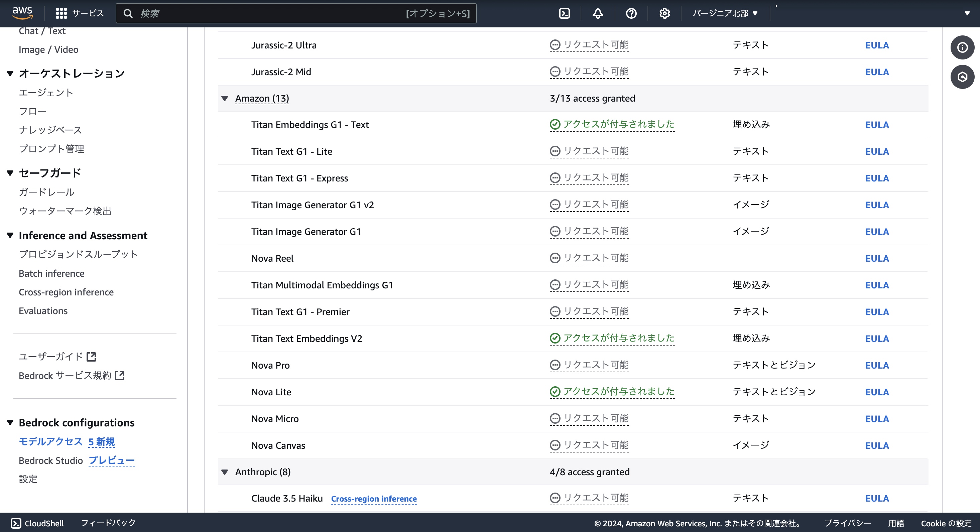Follow Cross-region inference link for Claude 3.5 Haiku

[x=374, y=498]
